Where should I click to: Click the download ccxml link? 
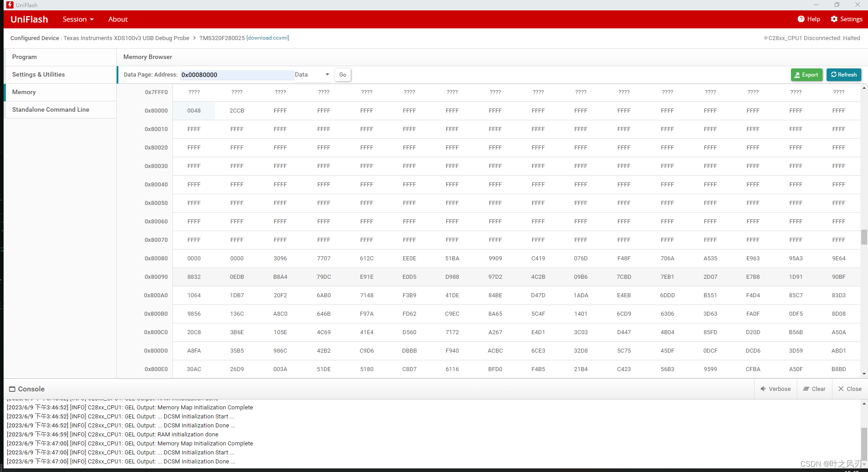click(268, 38)
